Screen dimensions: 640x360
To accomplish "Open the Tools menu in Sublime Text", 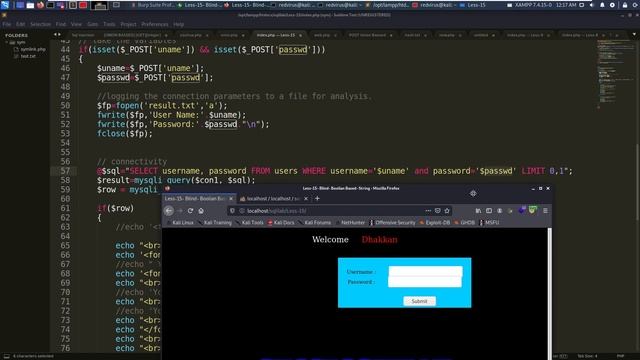I will (109, 24).
